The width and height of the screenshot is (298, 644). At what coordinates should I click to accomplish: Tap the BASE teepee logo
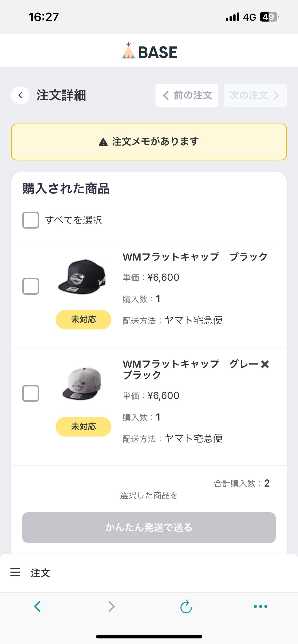[128, 51]
